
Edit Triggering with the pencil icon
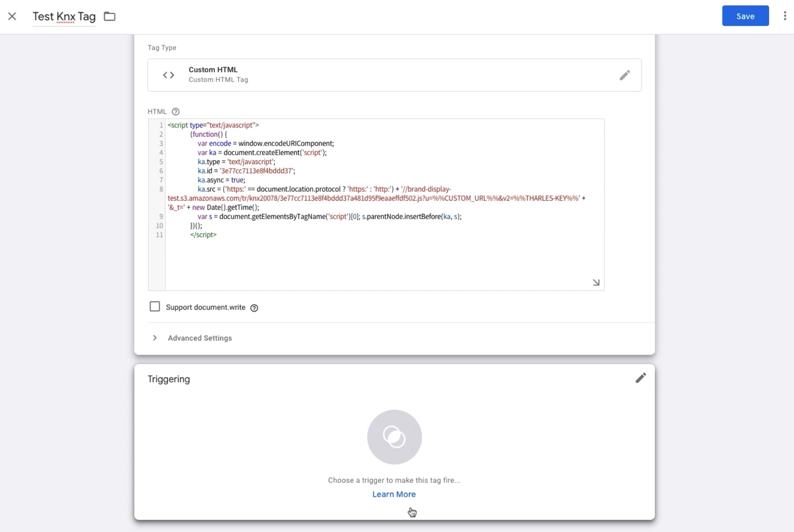(640, 378)
